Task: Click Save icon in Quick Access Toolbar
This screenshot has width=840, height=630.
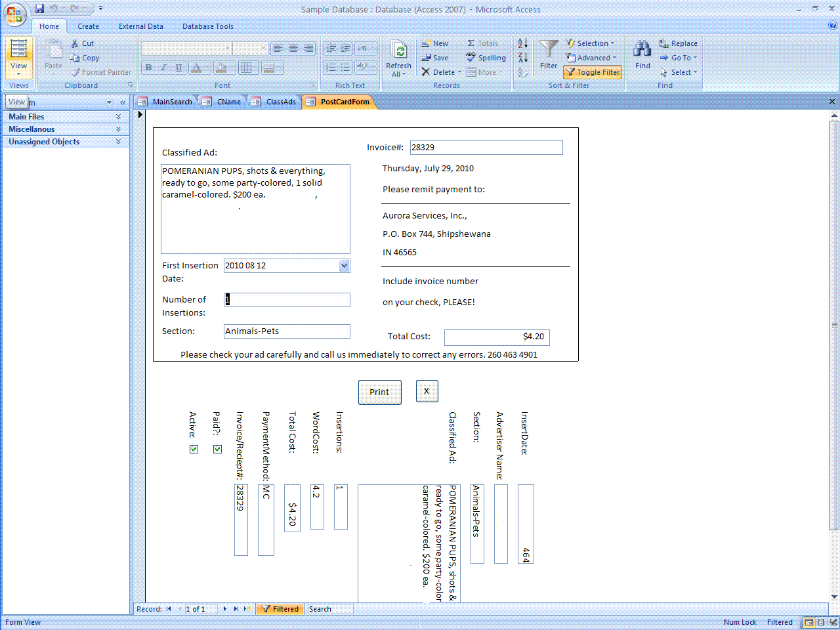Action: [x=39, y=9]
